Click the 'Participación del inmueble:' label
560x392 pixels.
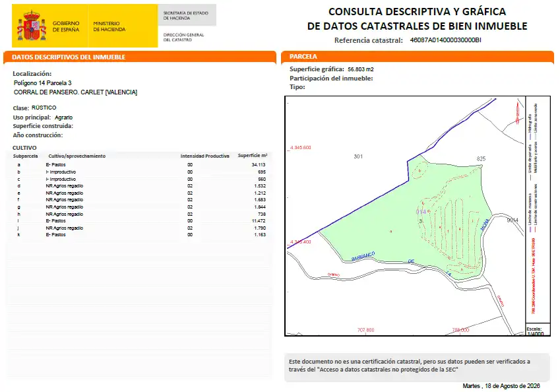click(x=331, y=79)
